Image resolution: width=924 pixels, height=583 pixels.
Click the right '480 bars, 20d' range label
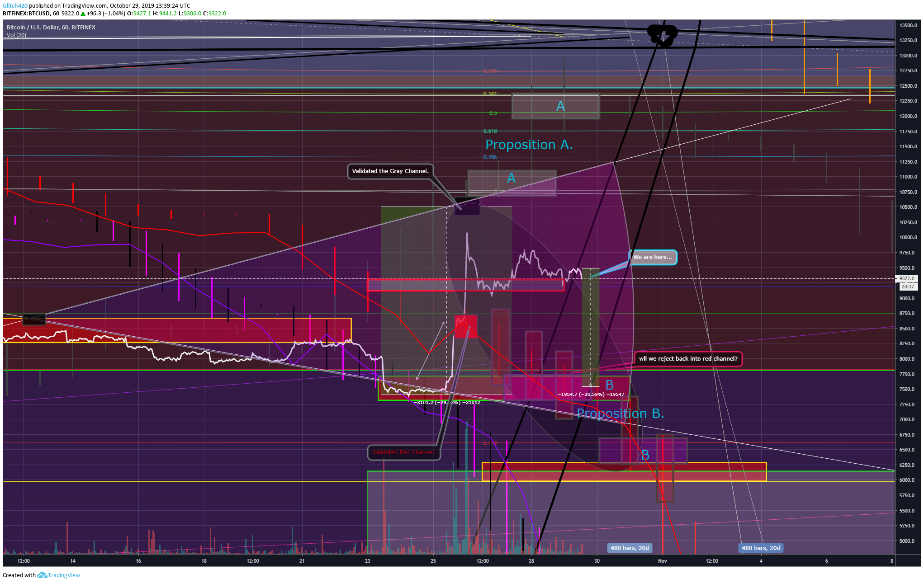(761, 548)
